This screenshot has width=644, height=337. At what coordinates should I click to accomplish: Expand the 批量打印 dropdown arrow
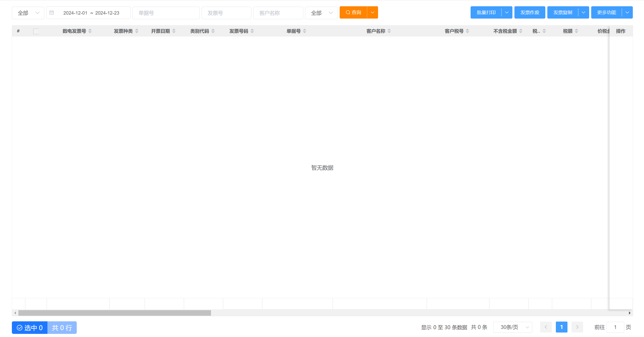pos(507,13)
